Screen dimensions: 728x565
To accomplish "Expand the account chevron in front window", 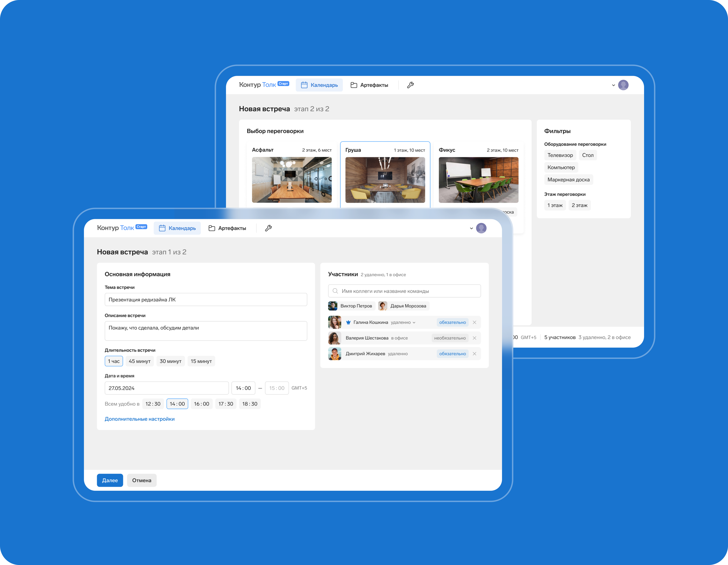I will point(471,228).
